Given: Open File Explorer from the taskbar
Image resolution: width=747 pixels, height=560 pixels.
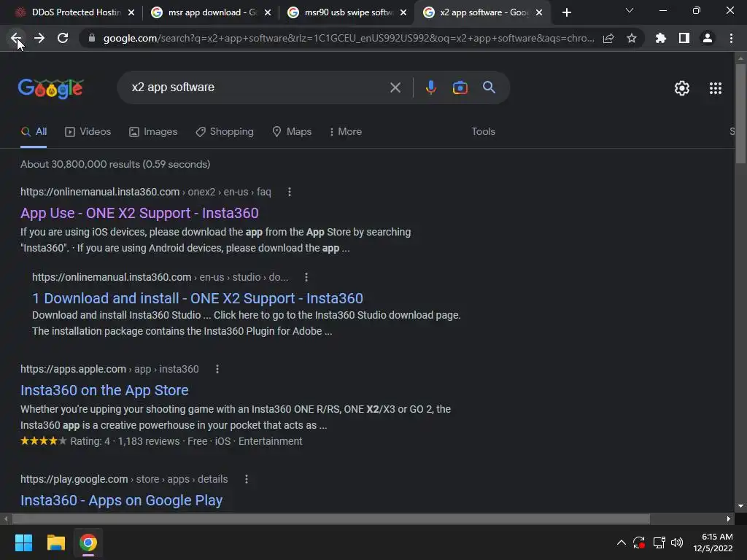Looking at the screenshot, I should click(x=55, y=542).
